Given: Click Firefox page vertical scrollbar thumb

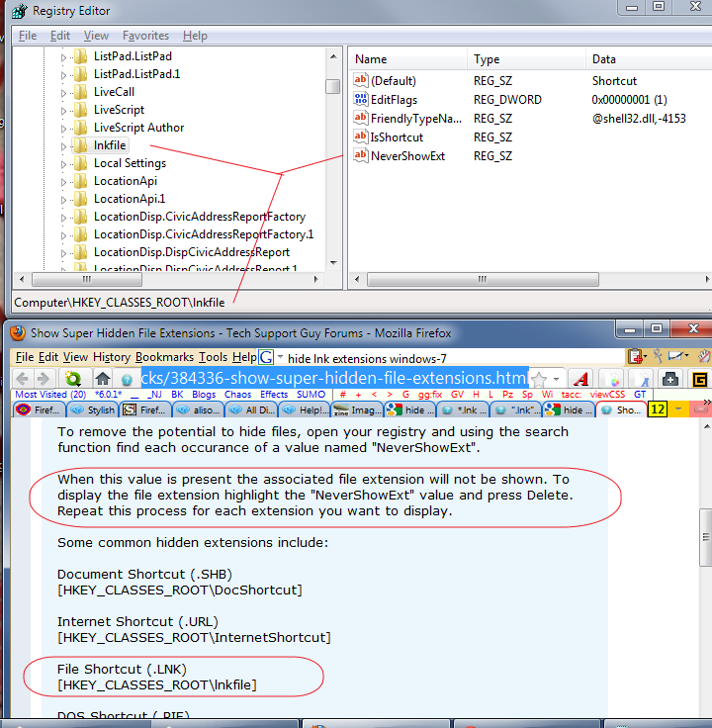Looking at the screenshot, I should pyautogui.click(x=706, y=538).
